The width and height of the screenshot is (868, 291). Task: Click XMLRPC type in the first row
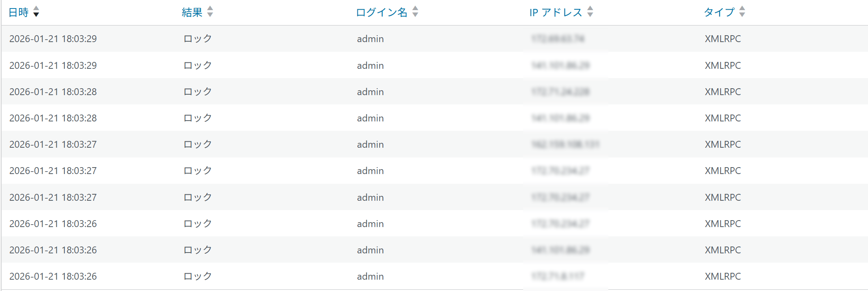click(x=723, y=39)
